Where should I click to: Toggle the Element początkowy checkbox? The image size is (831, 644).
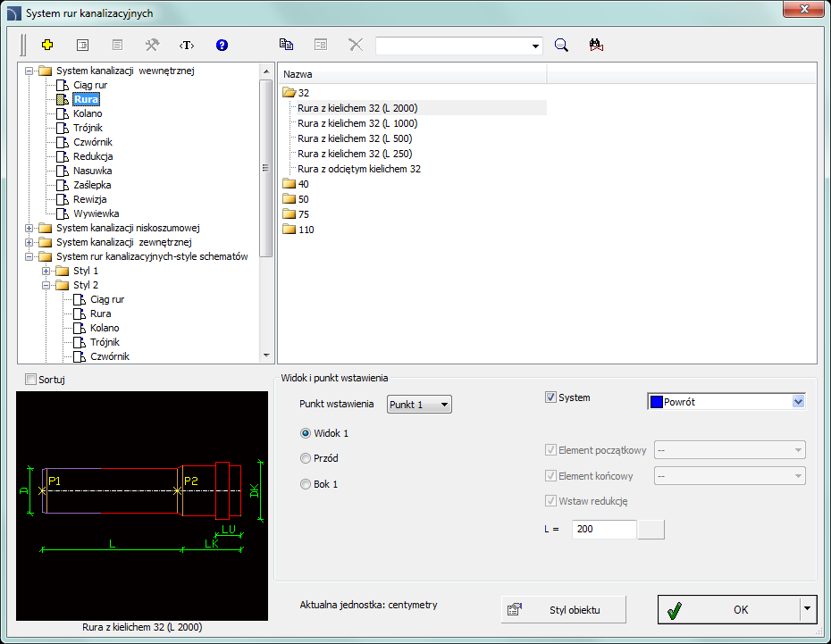(550, 450)
